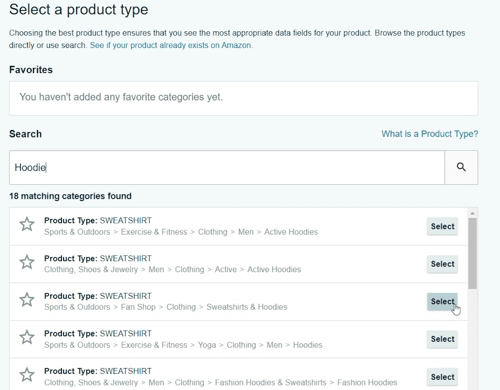Click into the Hoodie search field
The image size is (500, 390).
[x=227, y=167]
